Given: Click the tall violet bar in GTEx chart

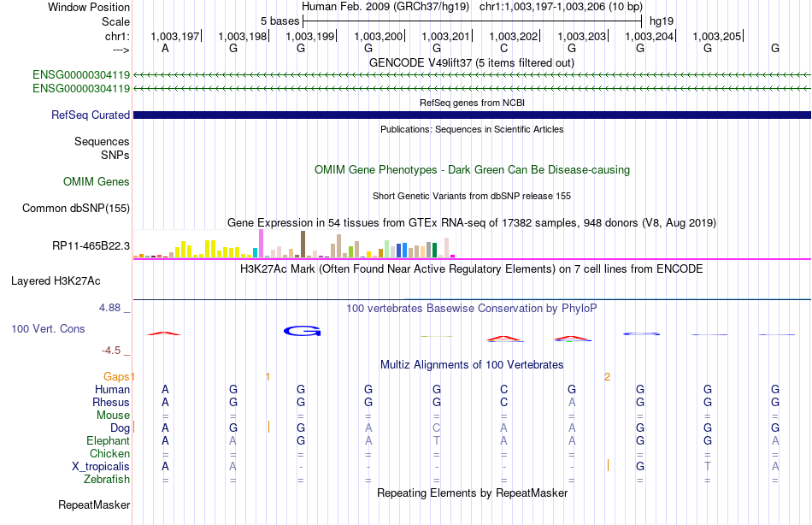Looking at the screenshot, I should 261,244.
